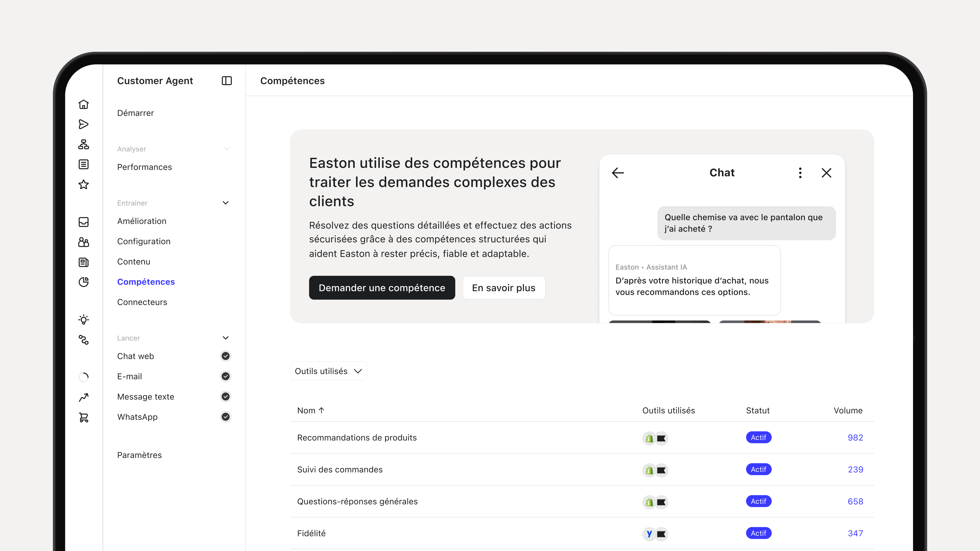Open the Recommandations de produits skill
980x551 pixels.
tap(357, 437)
